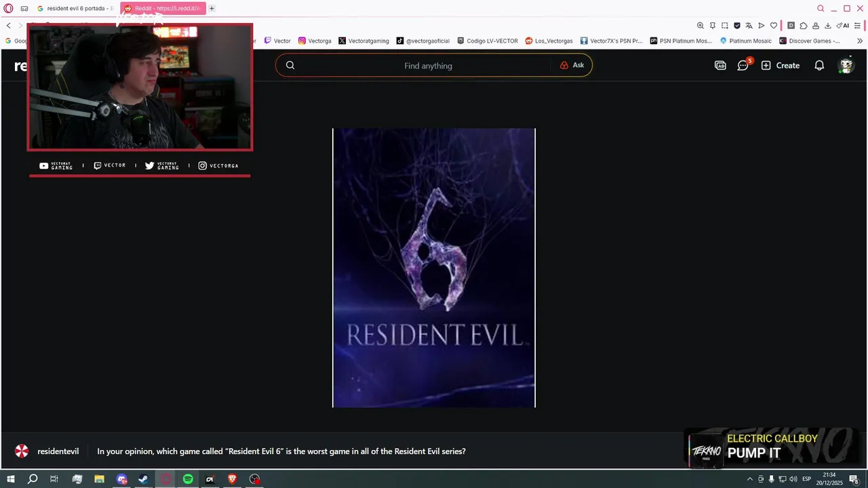Switch the 'ESP' keyboard language indicator
Viewport: 868px width, 488px height.
[807, 479]
